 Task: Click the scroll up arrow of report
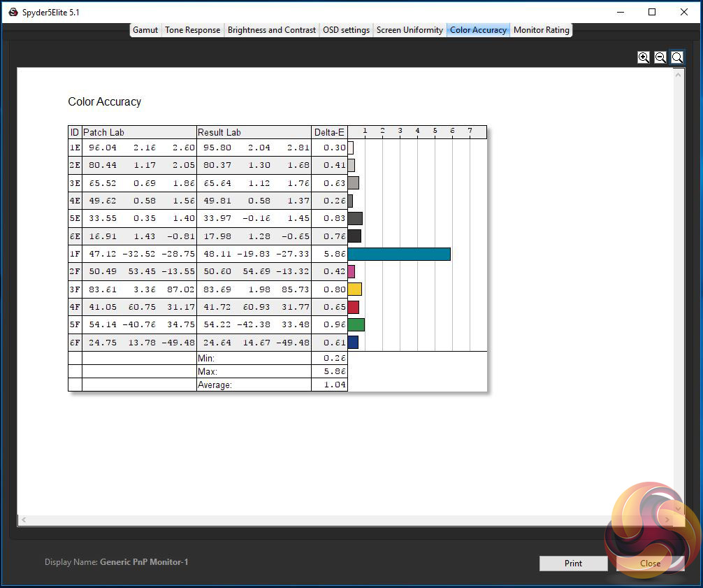coord(678,75)
